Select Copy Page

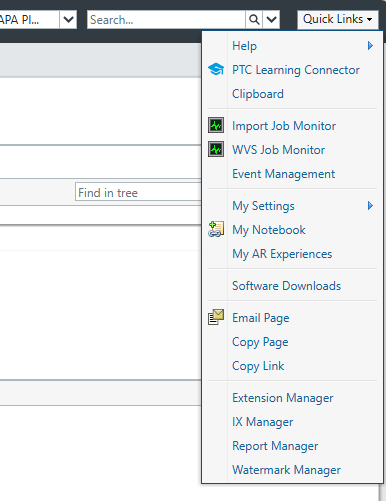click(260, 342)
